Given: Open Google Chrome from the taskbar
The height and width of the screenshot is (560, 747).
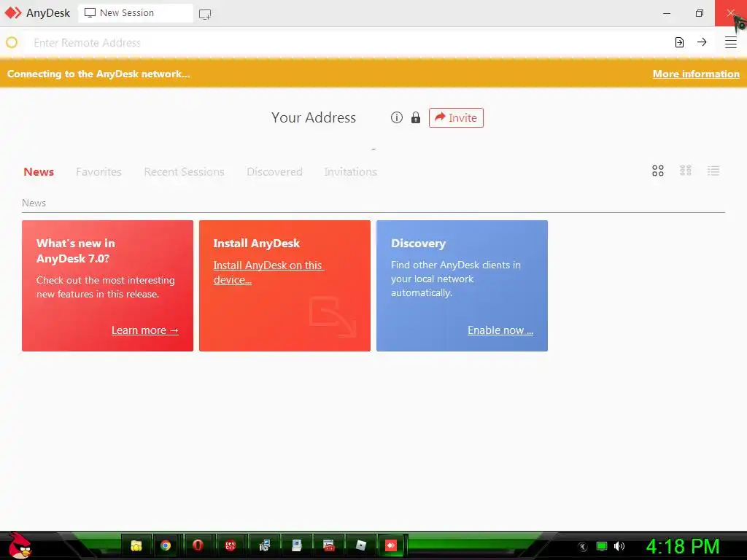Looking at the screenshot, I should click(166, 545).
